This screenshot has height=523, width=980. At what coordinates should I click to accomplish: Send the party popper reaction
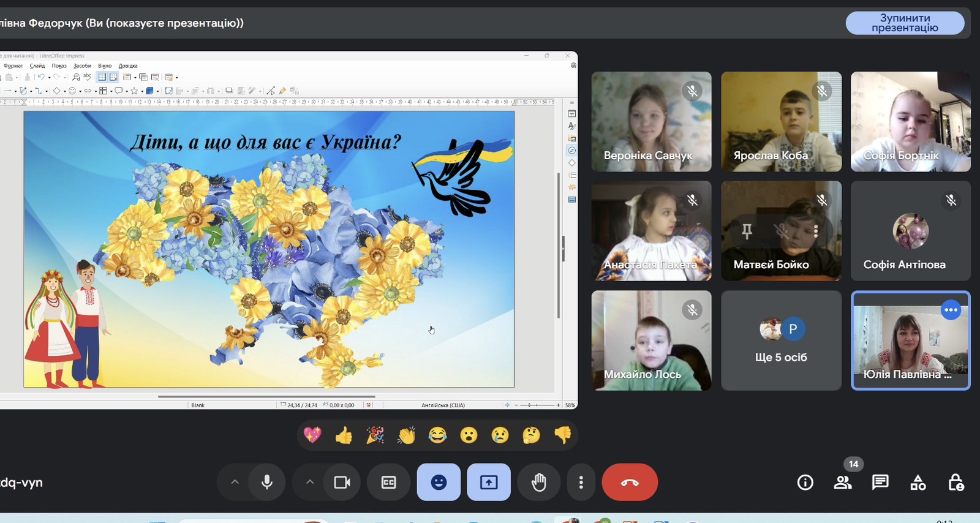375,435
